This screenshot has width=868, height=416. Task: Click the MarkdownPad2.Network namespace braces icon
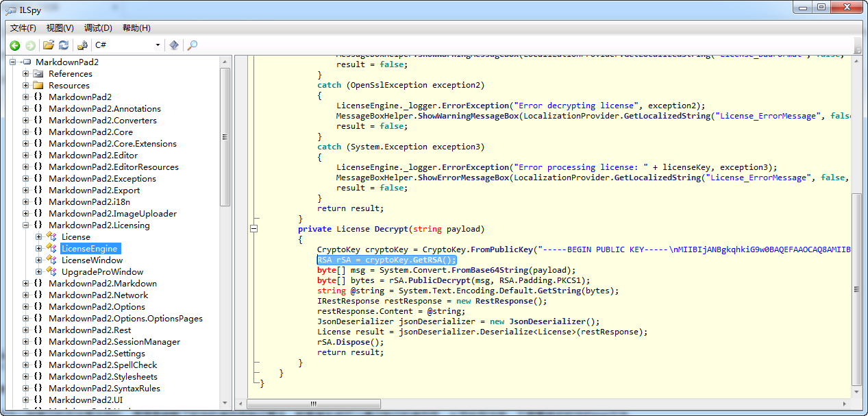coord(39,295)
